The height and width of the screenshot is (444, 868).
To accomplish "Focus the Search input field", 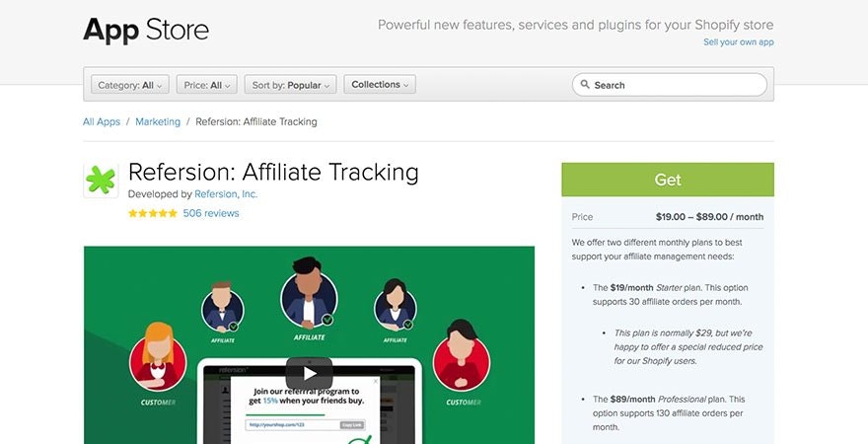I will coord(670,85).
